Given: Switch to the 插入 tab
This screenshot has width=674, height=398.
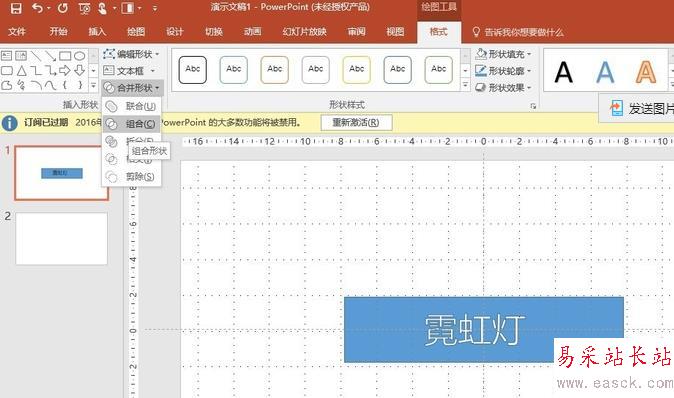Looking at the screenshot, I should pos(97,31).
